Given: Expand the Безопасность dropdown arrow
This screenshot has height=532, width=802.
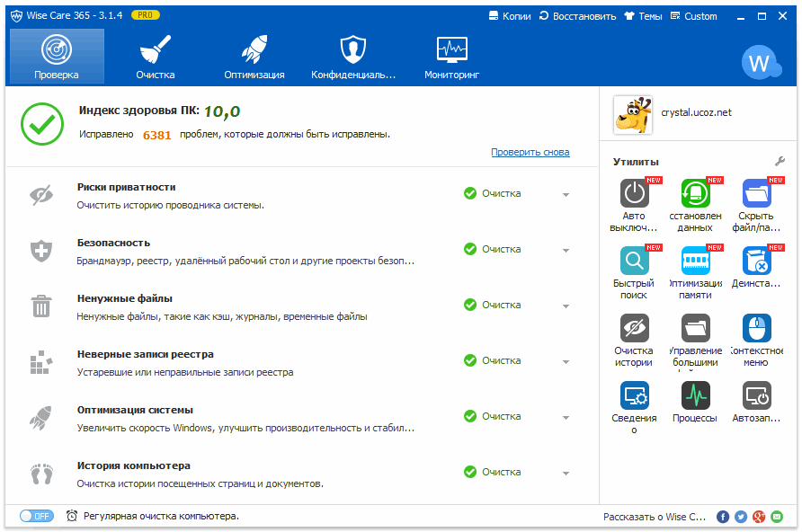Looking at the screenshot, I should [x=566, y=251].
